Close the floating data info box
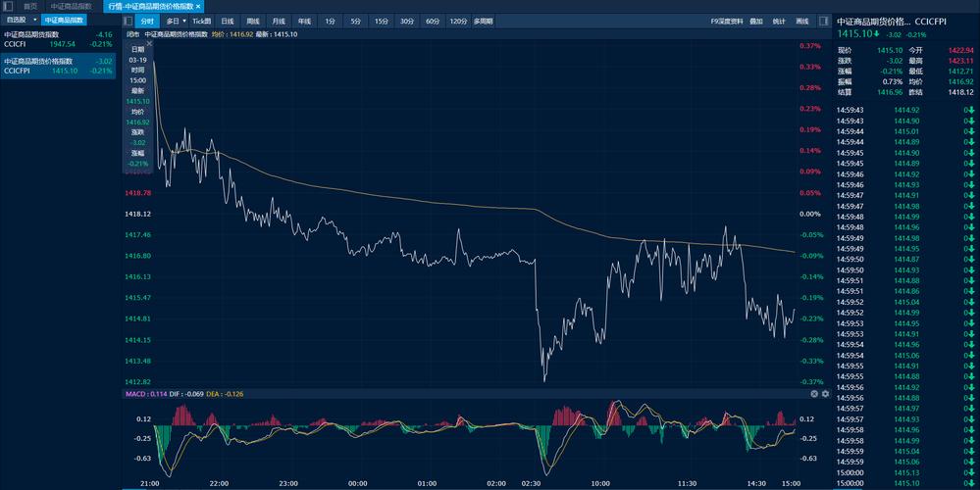The width and height of the screenshot is (980, 490). point(149,43)
